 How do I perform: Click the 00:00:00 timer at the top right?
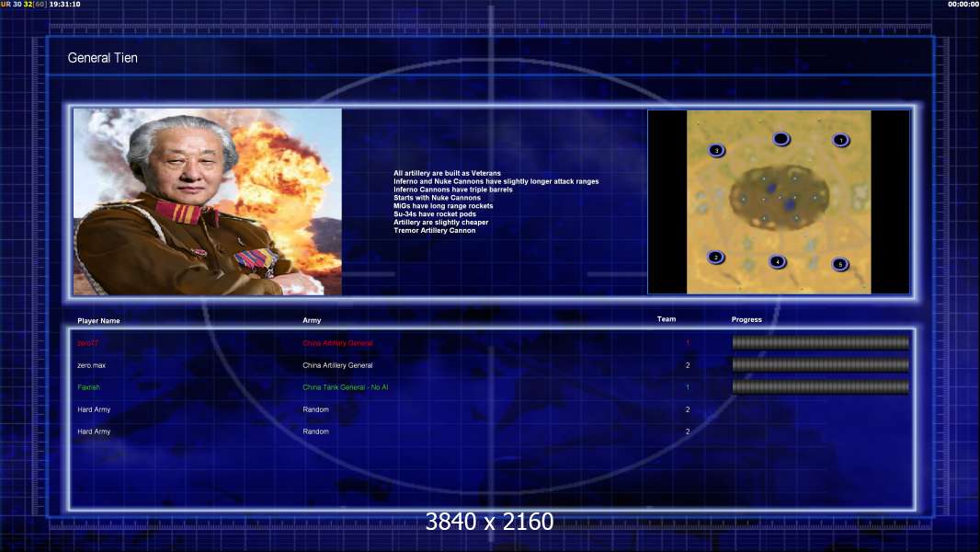963,4
